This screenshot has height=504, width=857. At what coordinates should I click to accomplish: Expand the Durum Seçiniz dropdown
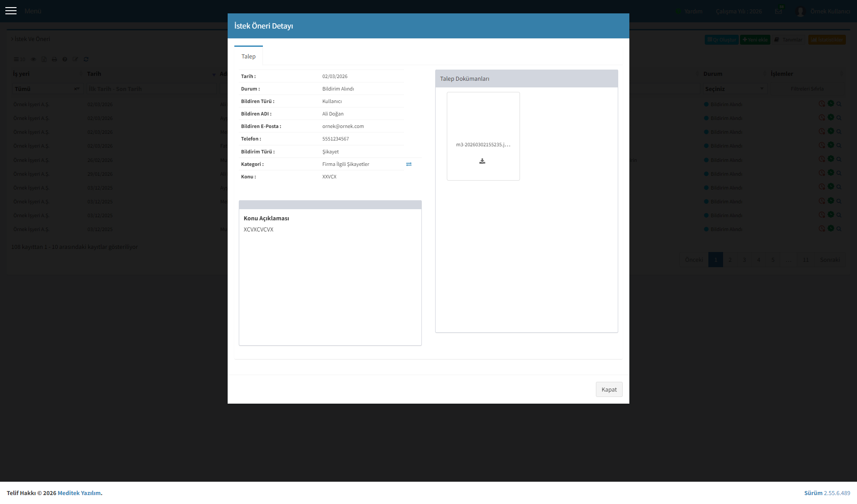click(735, 89)
